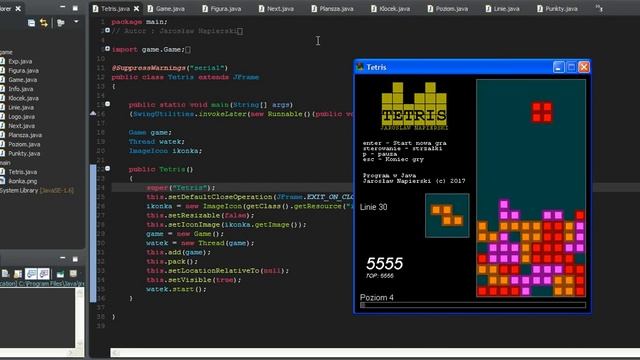This screenshot has width=640, height=360.
Task: Maximize the Package Explorer view
Action: click(75, 8)
